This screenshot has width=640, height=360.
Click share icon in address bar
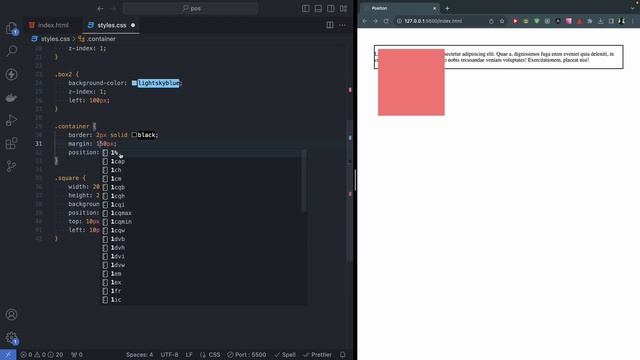491,21
